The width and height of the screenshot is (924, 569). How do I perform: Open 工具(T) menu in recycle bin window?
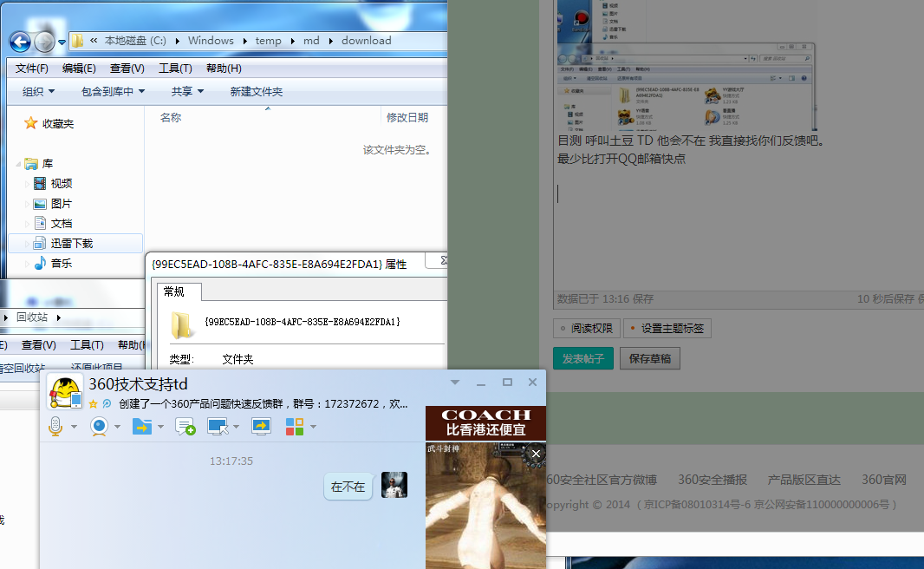[x=88, y=345]
